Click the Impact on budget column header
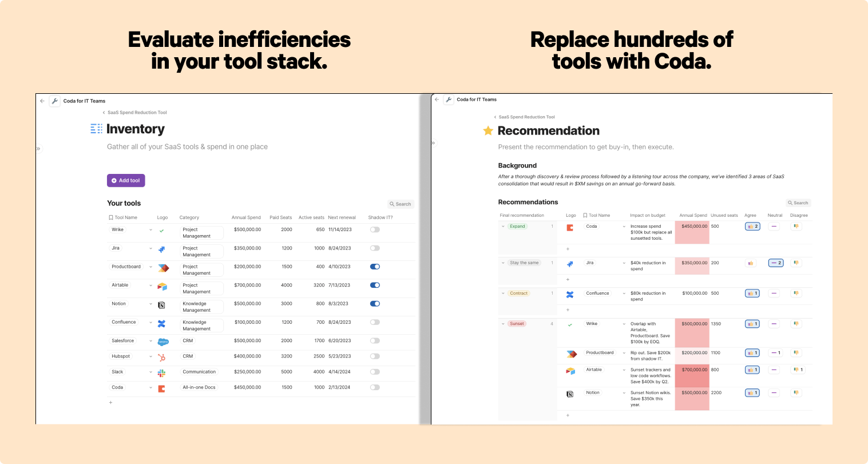The width and height of the screenshot is (868, 464). coord(648,216)
